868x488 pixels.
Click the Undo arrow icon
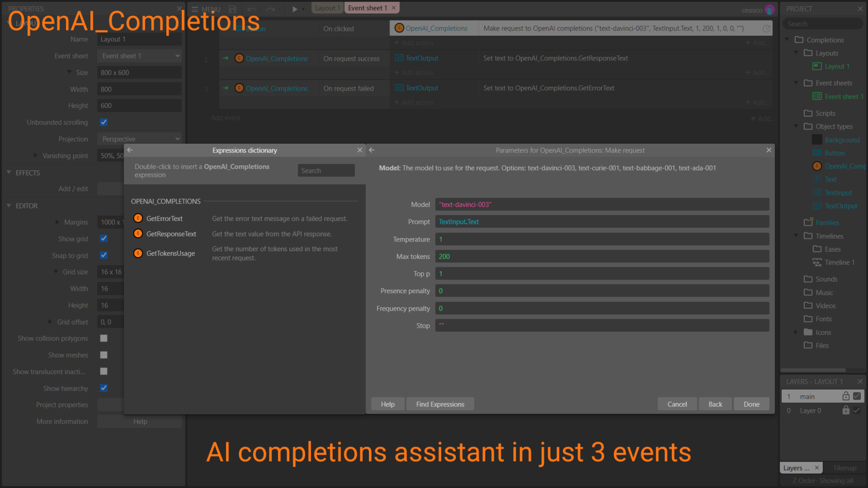(251, 8)
